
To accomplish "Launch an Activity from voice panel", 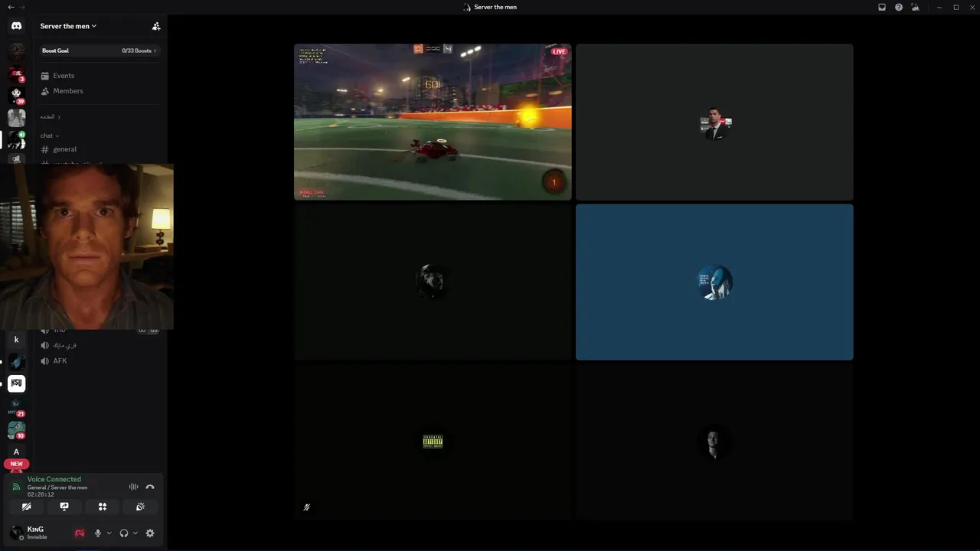I will tap(103, 507).
